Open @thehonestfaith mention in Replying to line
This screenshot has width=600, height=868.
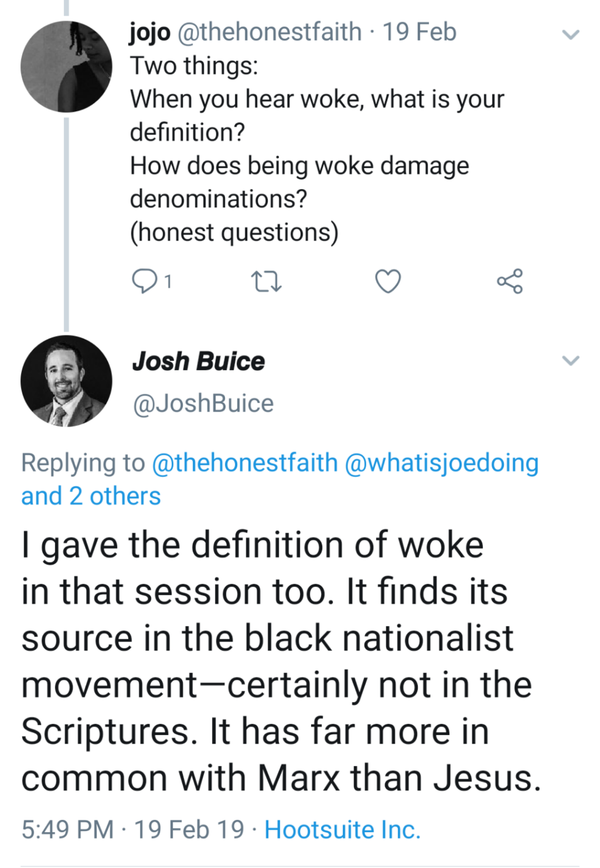point(245,462)
